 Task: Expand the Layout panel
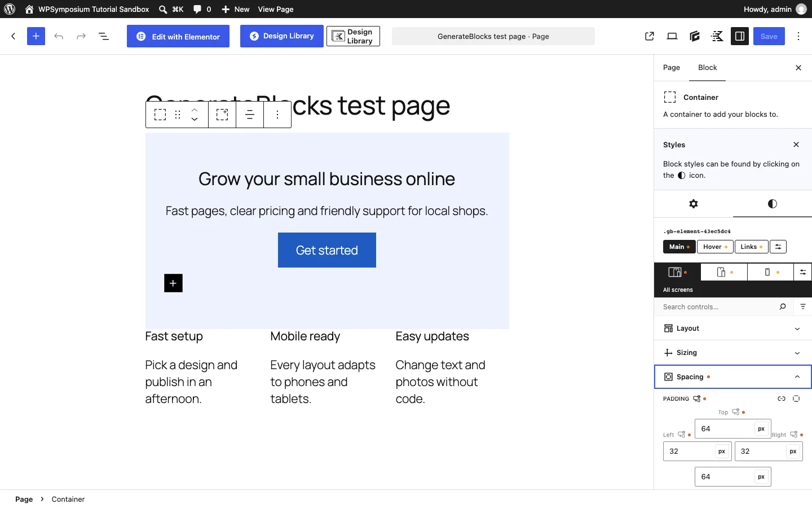pyautogui.click(x=733, y=329)
